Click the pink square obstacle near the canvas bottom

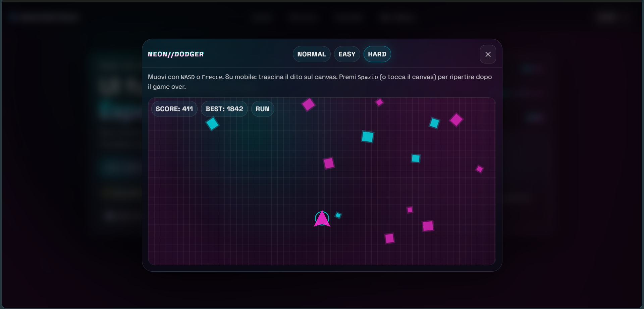pos(389,238)
